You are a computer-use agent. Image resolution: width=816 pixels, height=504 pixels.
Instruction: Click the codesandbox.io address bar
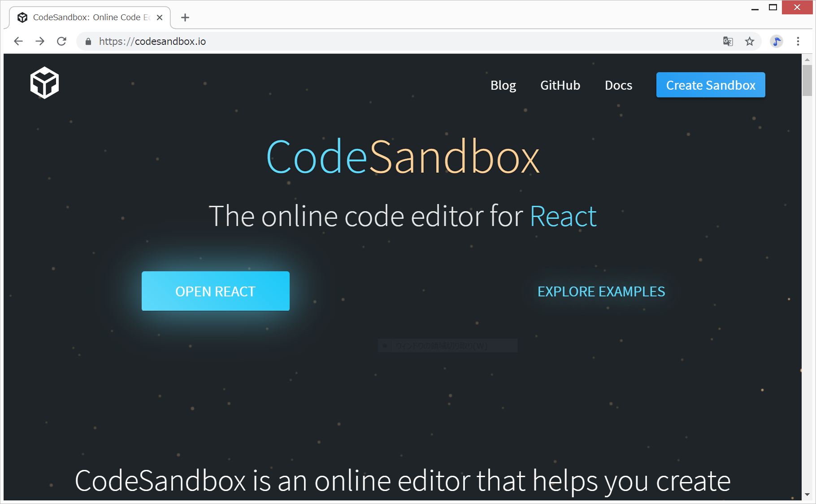coord(359,41)
